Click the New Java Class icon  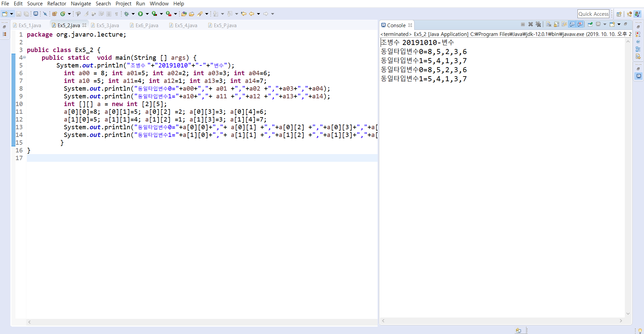click(63, 14)
